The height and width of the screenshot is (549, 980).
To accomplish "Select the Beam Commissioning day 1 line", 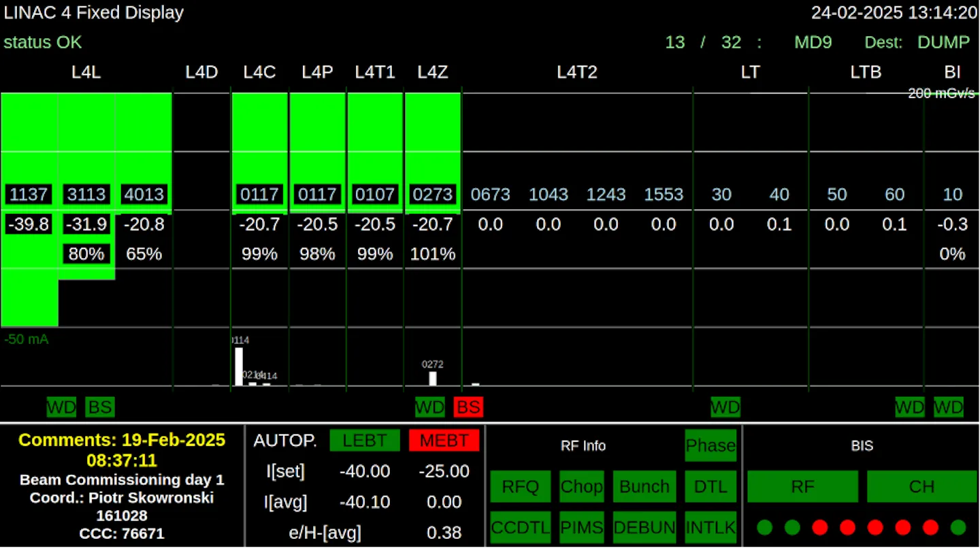I will point(122,480).
